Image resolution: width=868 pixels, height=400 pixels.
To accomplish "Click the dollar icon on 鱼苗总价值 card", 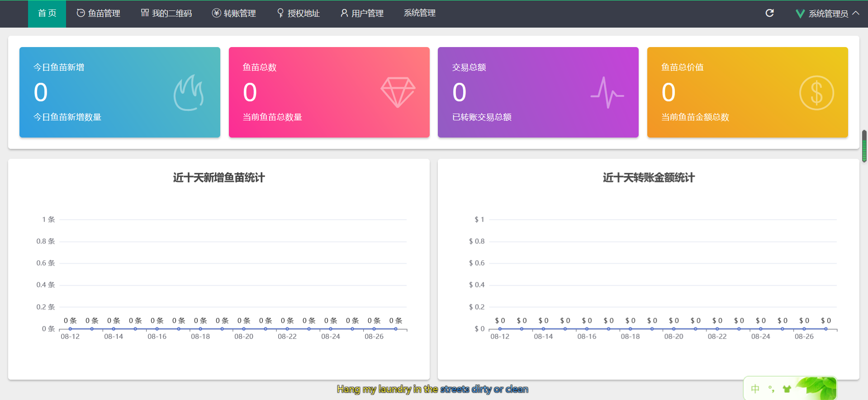I will [x=816, y=93].
